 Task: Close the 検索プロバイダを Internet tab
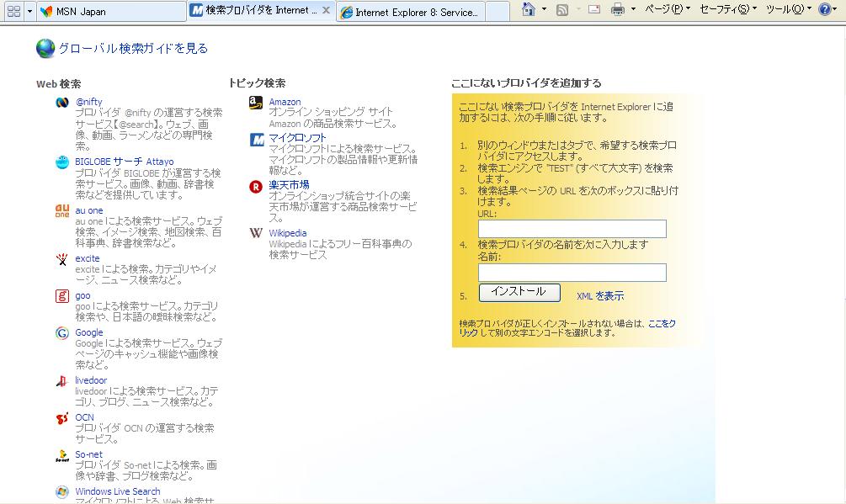click(x=326, y=10)
